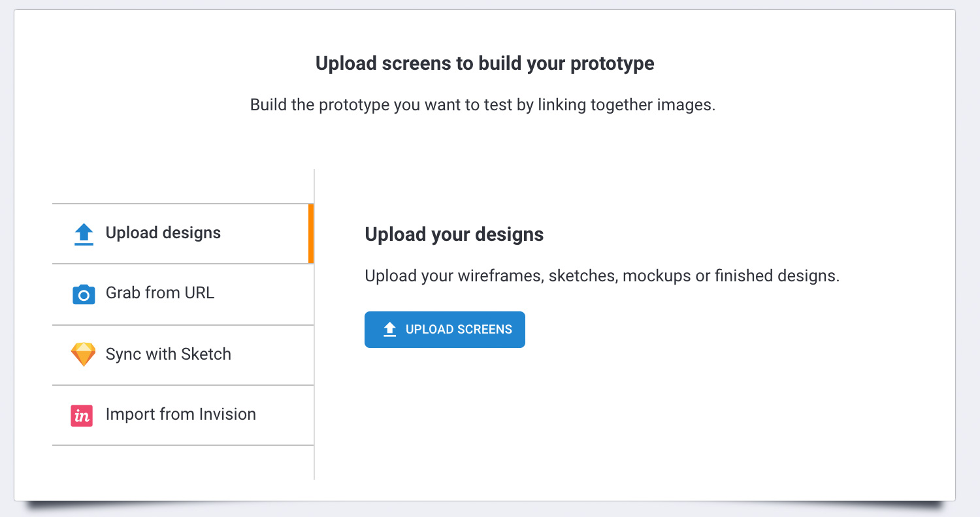Click the word 'prototype' in the main title
The image size is (980, 517).
click(x=612, y=65)
